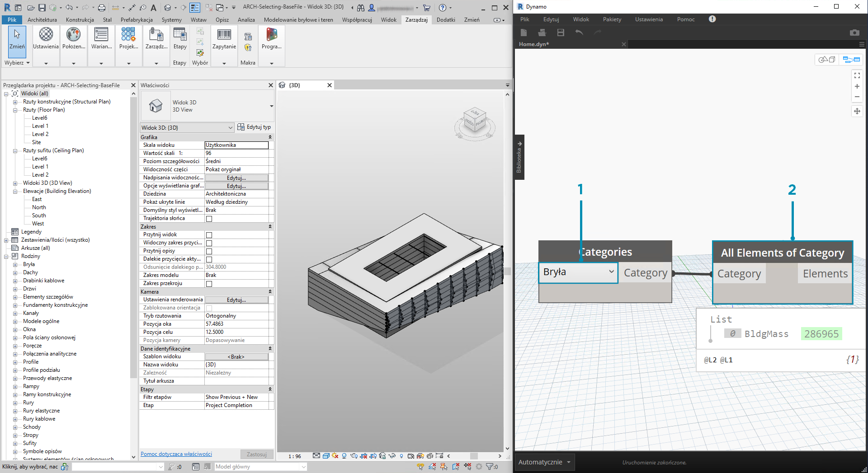This screenshot has width=868, height=473.
Task: Open Ustawienia menu in Dynamo
Action: pyautogui.click(x=649, y=19)
